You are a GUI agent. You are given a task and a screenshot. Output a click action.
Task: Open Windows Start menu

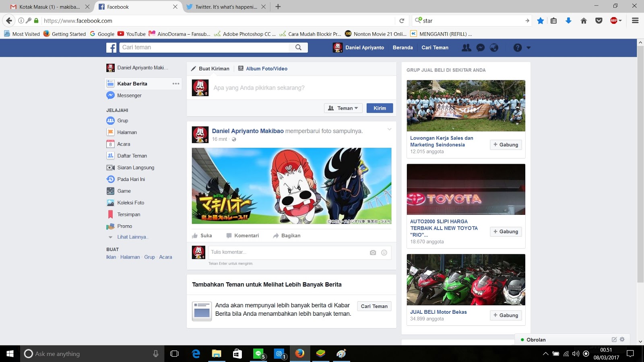pyautogui.click(x=10, y=354)
